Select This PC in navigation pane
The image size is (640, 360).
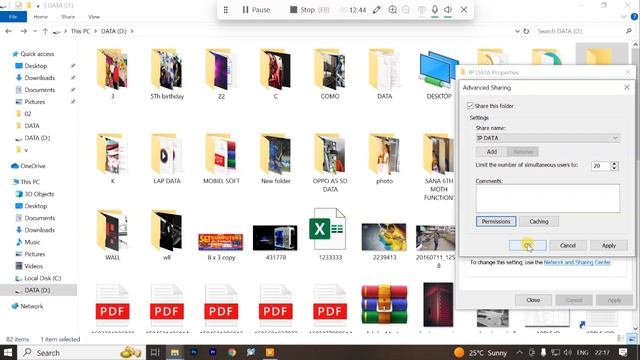pyautogui.click(x=30, y=182)
